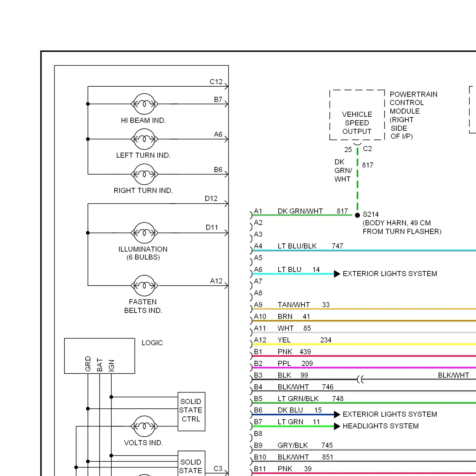The image size is (476, 476).
Task: Click the C2 connector label under the PCM
Action: (x=367, y=149)
